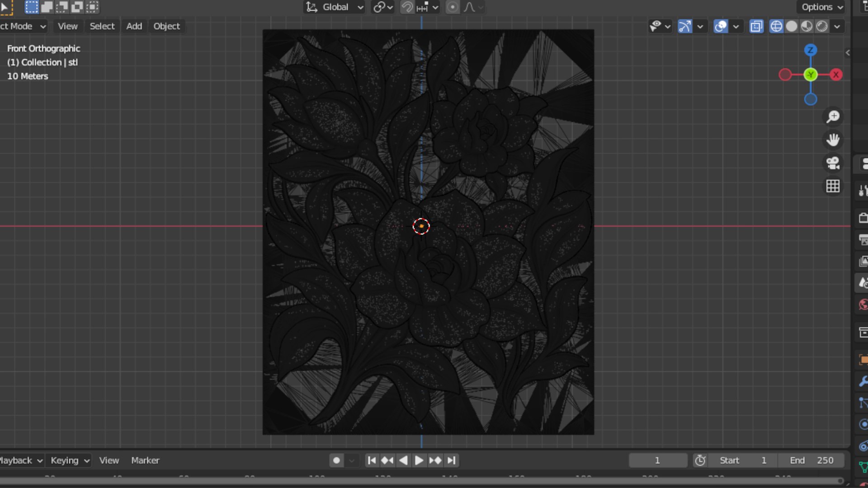Toggle show overlays button

721,26
